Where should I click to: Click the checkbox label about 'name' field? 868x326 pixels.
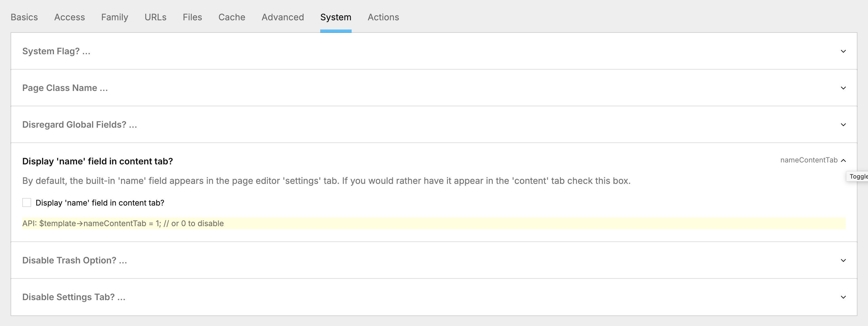pos(100,203)
